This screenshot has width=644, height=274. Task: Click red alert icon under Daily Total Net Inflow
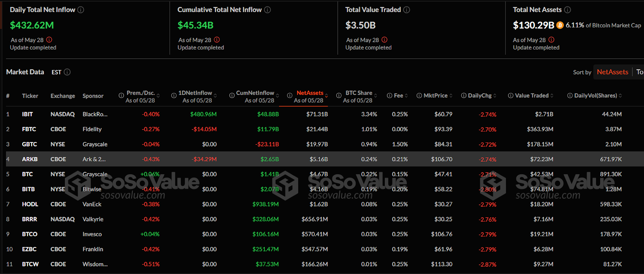pos(49,40)
